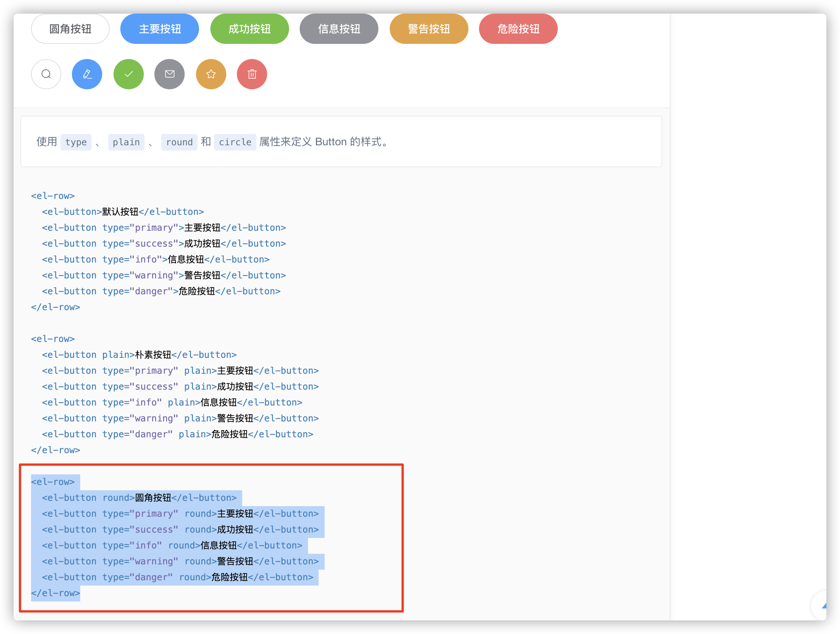Click the 默认按钮 code line
Viewport: 840px width, 634px height.
pyautogui.click(x=123, y=212)
